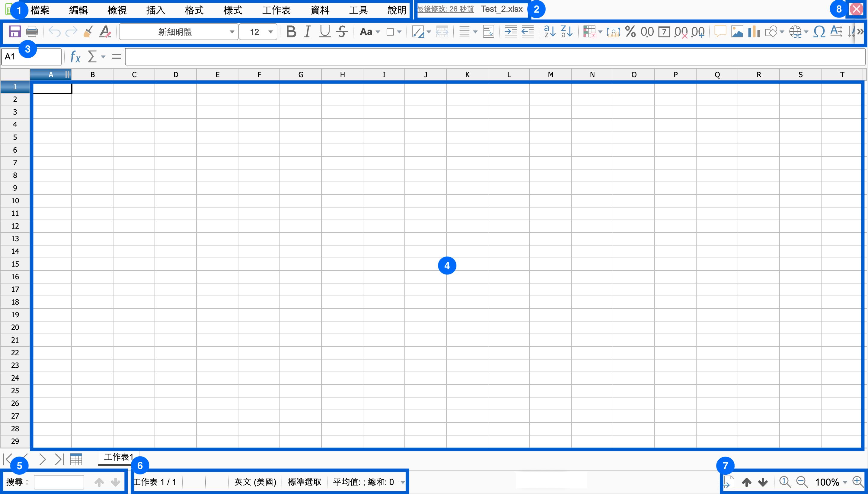Click the 英文 (美國) language status entry
868x494 pixels.
point(255,482)
